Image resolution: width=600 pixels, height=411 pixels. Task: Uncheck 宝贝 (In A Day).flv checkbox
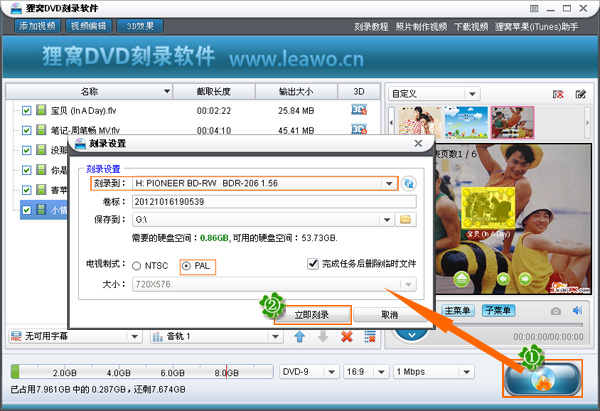26,111
